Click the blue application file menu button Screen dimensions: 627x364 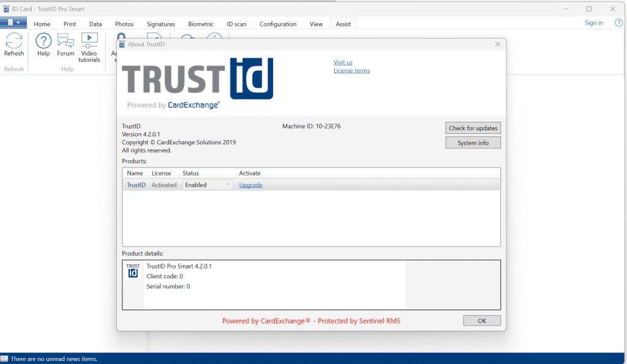point(13,23)
